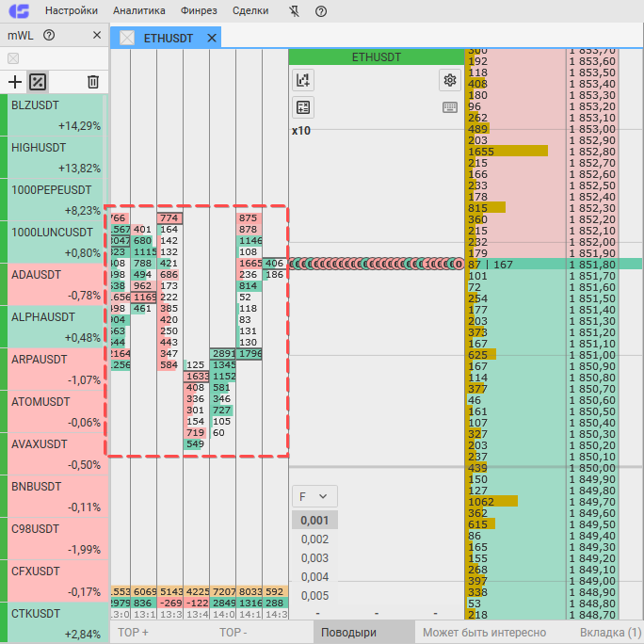Select 0,002 volume option

[314, 539]
